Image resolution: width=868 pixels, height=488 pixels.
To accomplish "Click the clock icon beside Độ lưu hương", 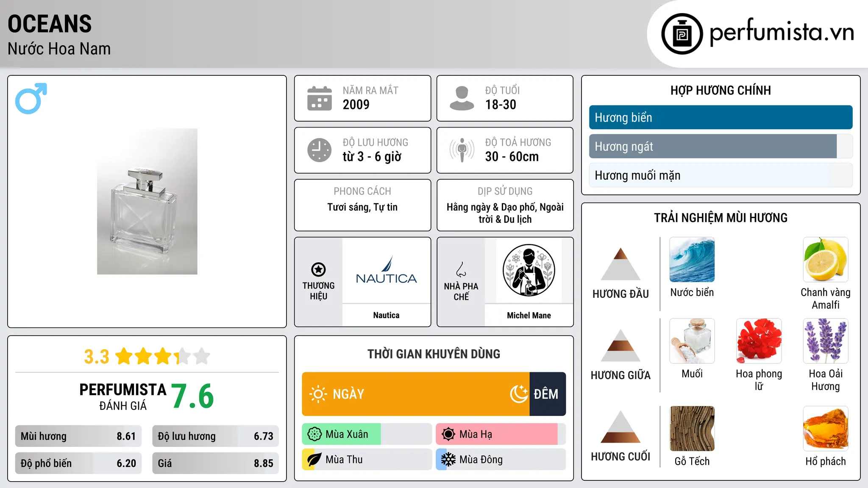I will [320, 150].
